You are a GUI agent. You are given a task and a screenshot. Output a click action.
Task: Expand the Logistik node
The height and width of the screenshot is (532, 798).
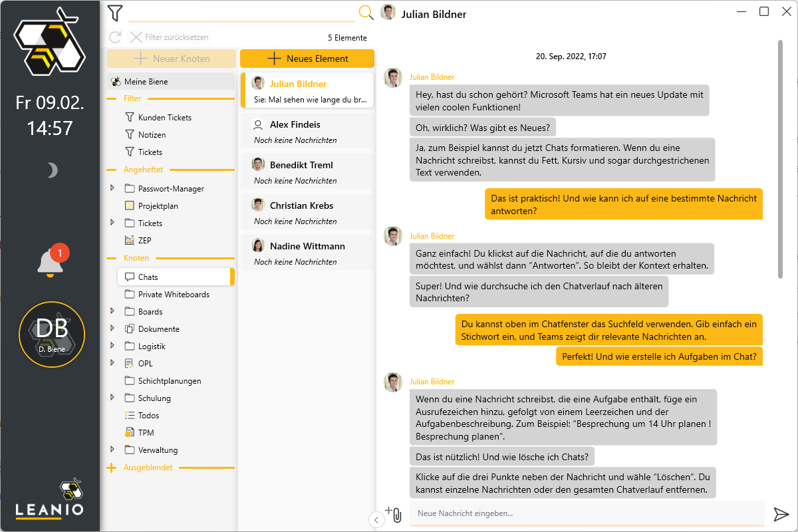(112, 346)
